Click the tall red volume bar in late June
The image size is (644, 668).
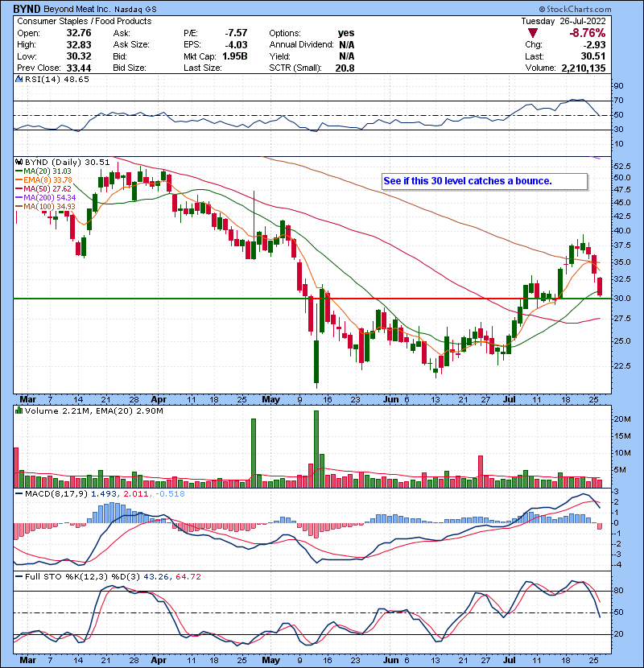[481, 472]
